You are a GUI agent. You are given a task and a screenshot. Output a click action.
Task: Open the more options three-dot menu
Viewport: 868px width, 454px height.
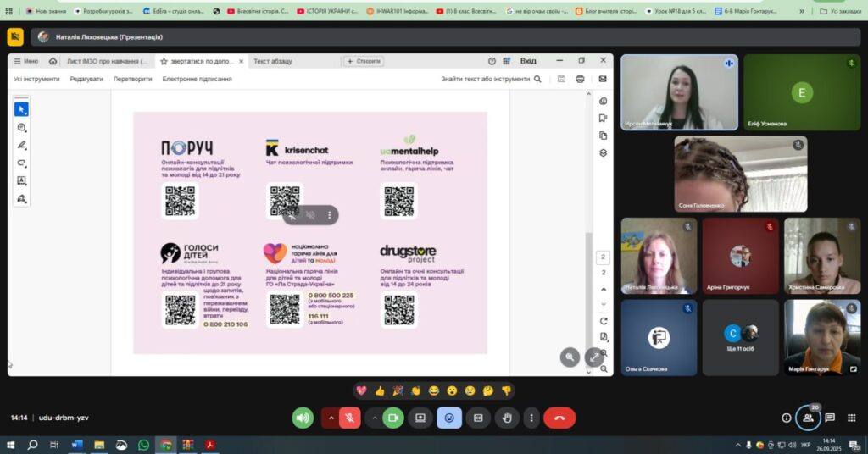[x=531, y=418]
